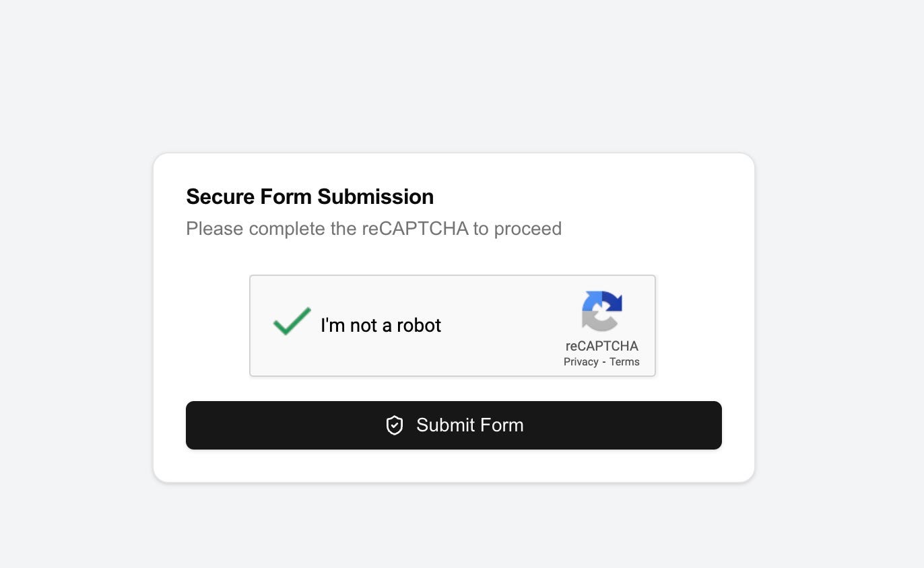Click the "Submit Form" text label
Screen dimensions: 924x568
click(x=469, y=425)
